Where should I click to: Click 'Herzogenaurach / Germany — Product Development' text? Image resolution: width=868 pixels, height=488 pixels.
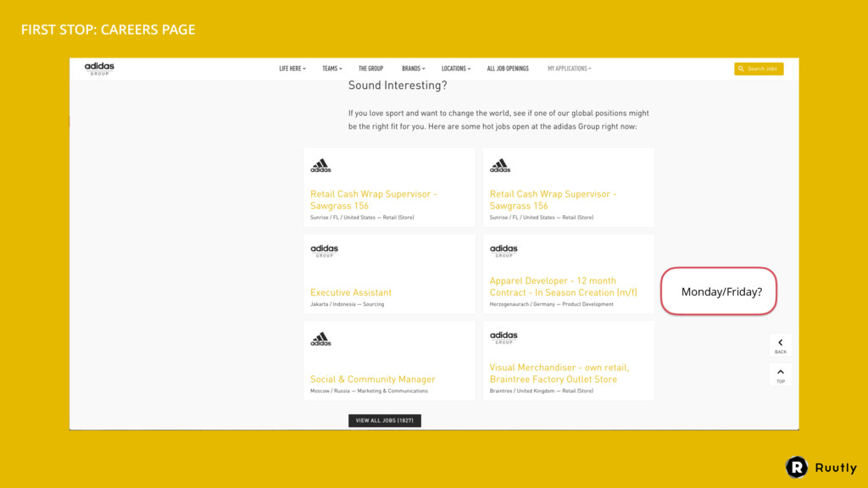tap(551, 304)
